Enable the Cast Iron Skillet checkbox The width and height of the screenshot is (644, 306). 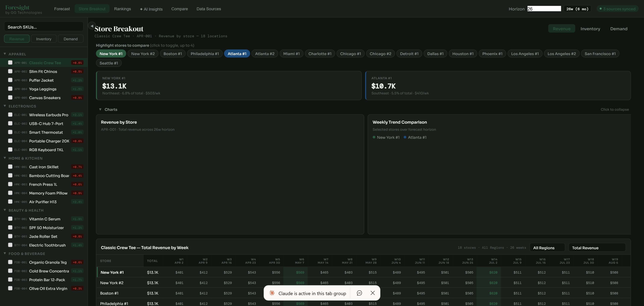click(x=10, y=167)
